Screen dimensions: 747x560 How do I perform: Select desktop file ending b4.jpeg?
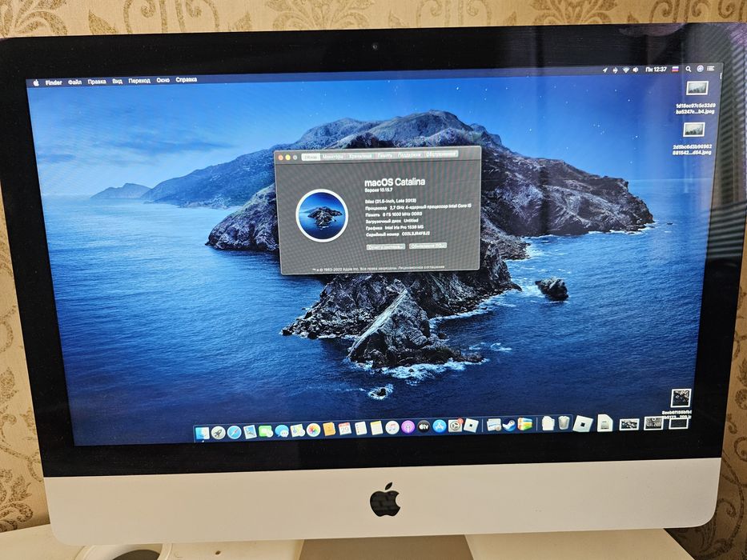697,98
